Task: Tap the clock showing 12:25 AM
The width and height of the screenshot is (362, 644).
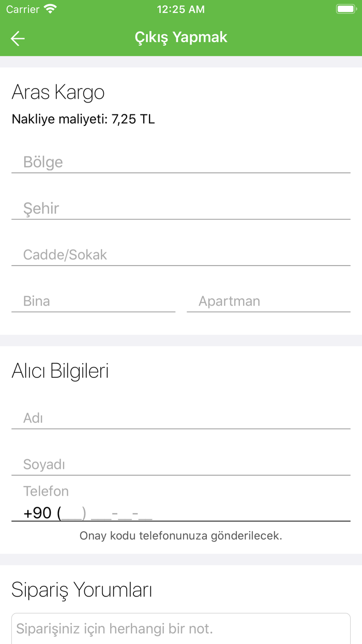Action: coord(180,9)
